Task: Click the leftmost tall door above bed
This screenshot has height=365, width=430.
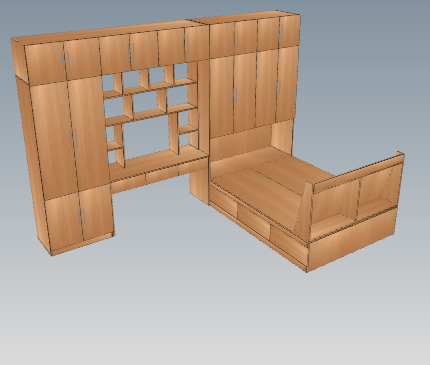Action: [222, 97]
